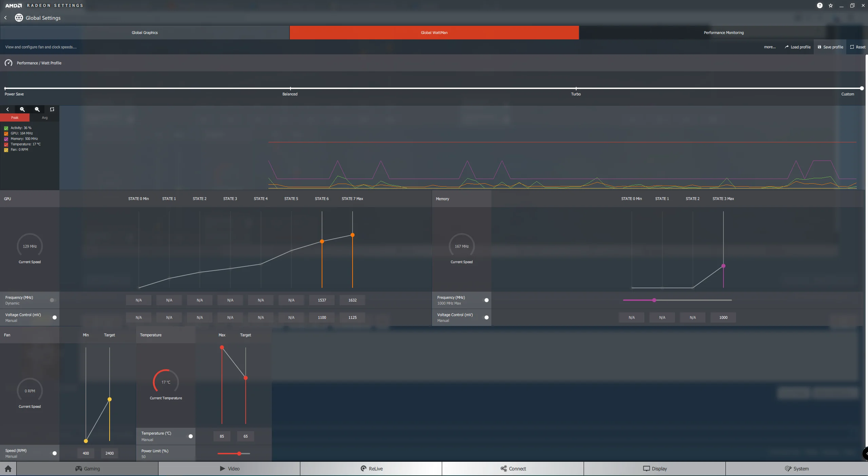Image resolution: width=868 pixels, height=476 pixels.
Task: Zoom out on the activity graph
Action: [x=37, y=109]
